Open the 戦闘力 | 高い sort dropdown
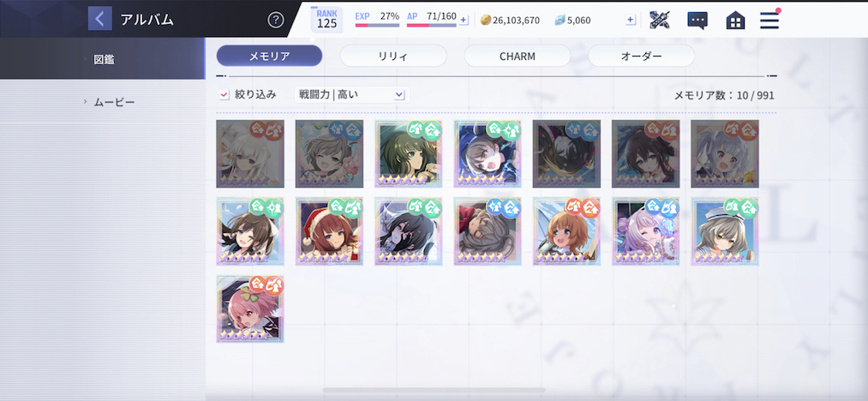868x401 pixels. click(x=352, y=95)
